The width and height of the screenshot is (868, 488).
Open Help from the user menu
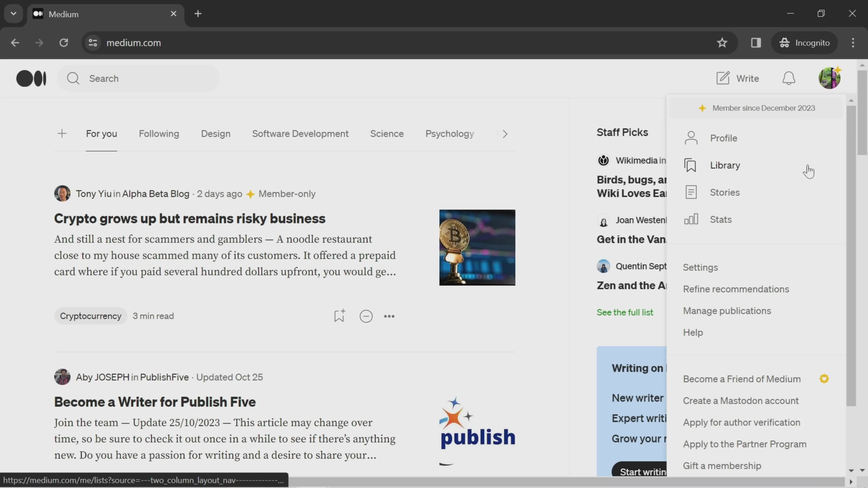(693, 332)
